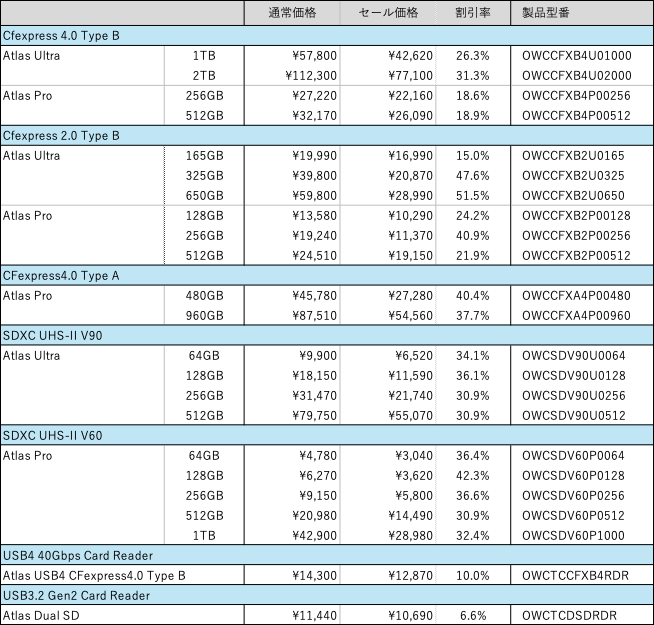
Task: Click the 165GB capacity cell
Action: 204,156
